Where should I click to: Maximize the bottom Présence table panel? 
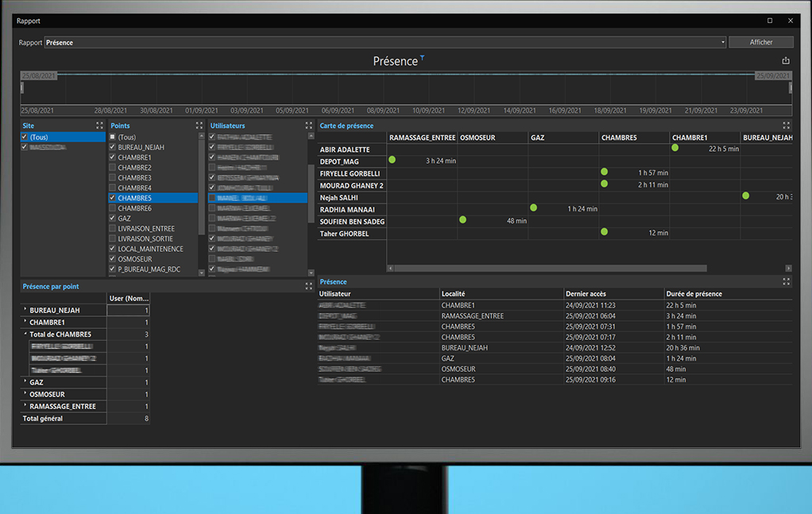[x=786, y=282]
